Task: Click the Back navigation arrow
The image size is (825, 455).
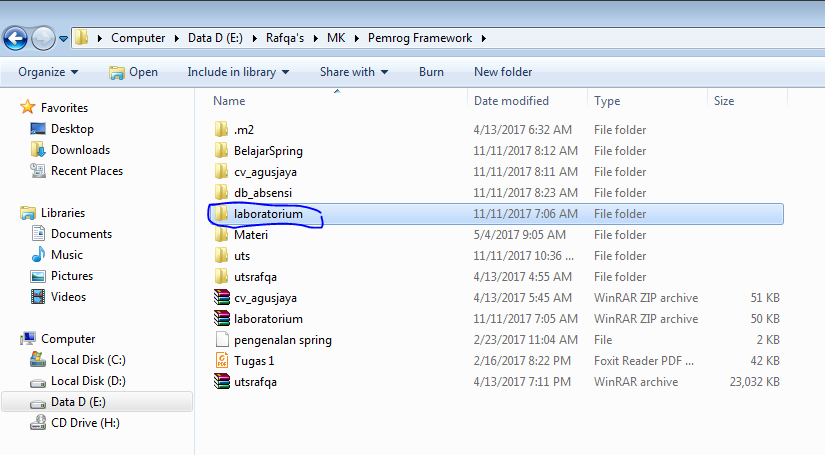Action: (x=15, y=38)
